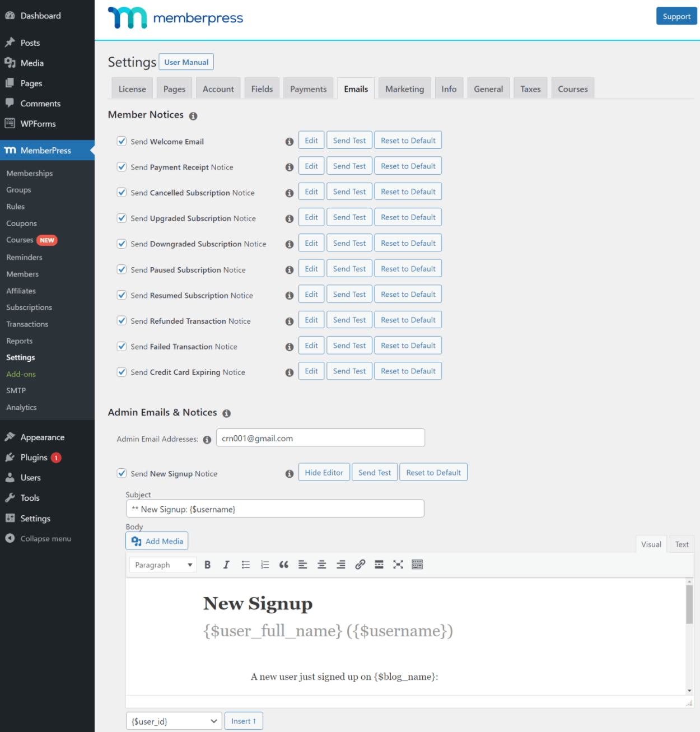Open Memberships in the MemberPress submenu
Screen dimensions: 700x732
pyautogui.click(x=30, y=174)
